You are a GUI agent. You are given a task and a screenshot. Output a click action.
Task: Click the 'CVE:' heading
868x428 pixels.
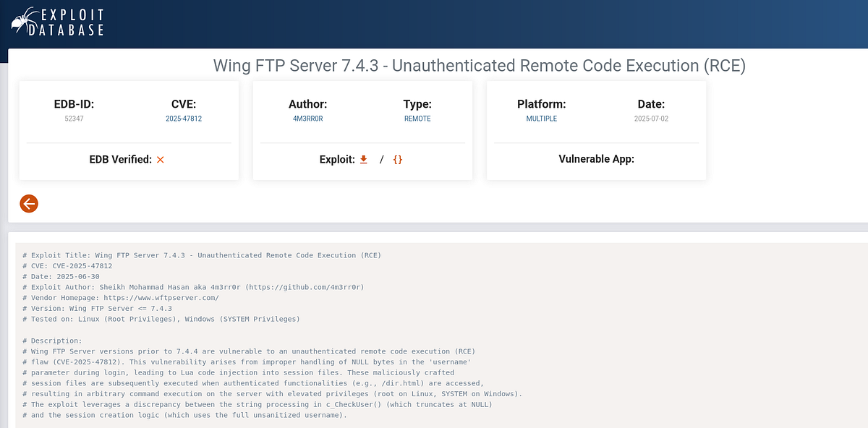[x=184, y=104]
